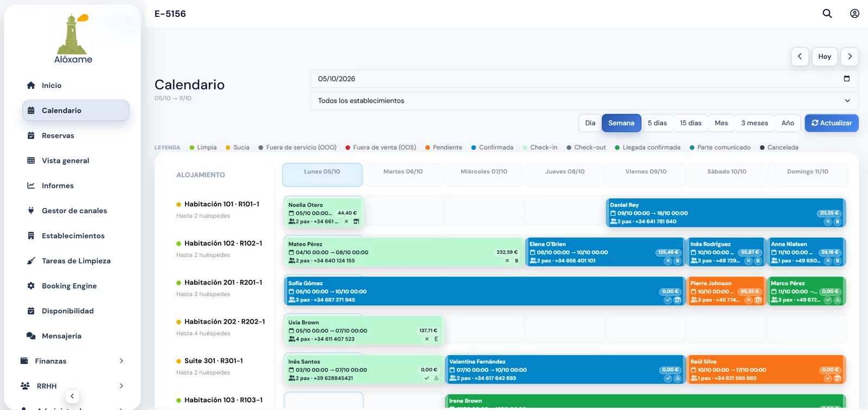
Task: Click the Tareas de Limpieza broom icon
Action: click(31, 261)
